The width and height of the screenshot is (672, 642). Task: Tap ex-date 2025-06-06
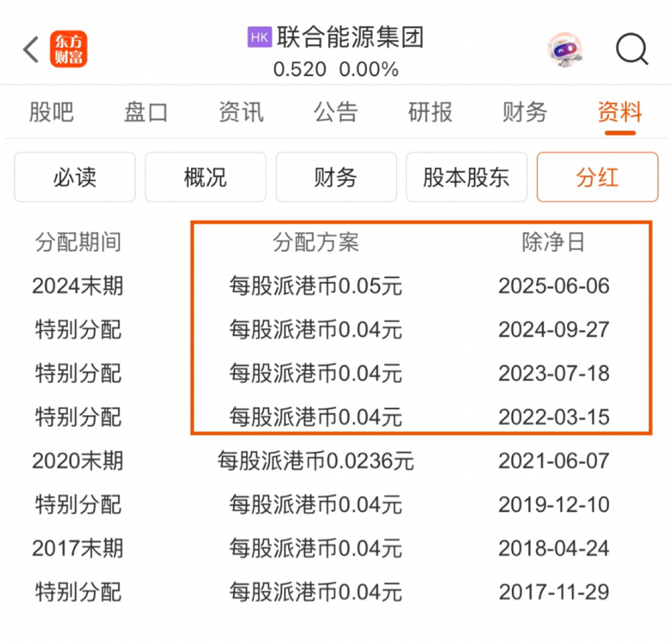554,286
